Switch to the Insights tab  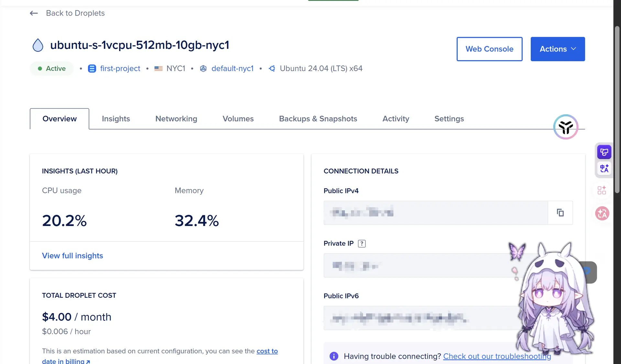pos(116,119)
